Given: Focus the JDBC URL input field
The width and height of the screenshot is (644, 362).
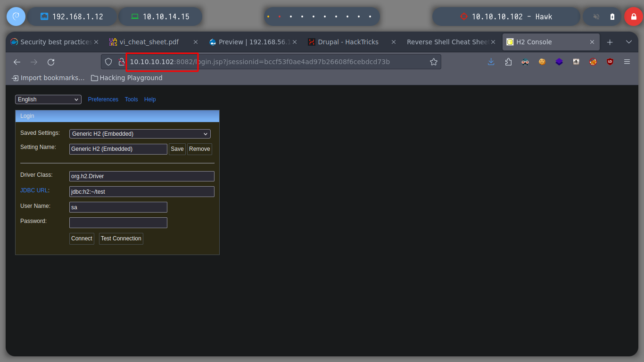Looking at the screenshot, I should point(142,192).
